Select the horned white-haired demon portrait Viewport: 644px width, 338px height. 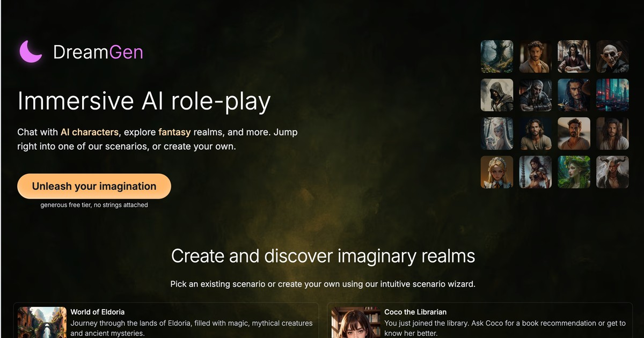click(612, 172)
